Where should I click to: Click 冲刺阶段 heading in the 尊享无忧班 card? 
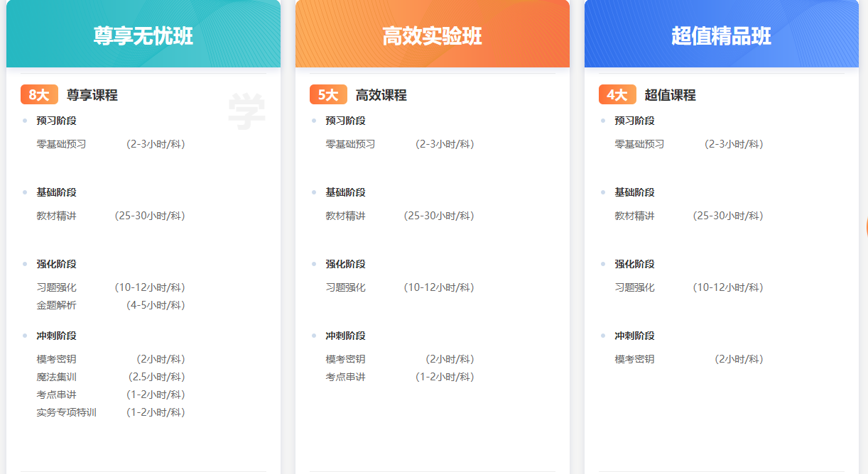[x=57, y=336]
